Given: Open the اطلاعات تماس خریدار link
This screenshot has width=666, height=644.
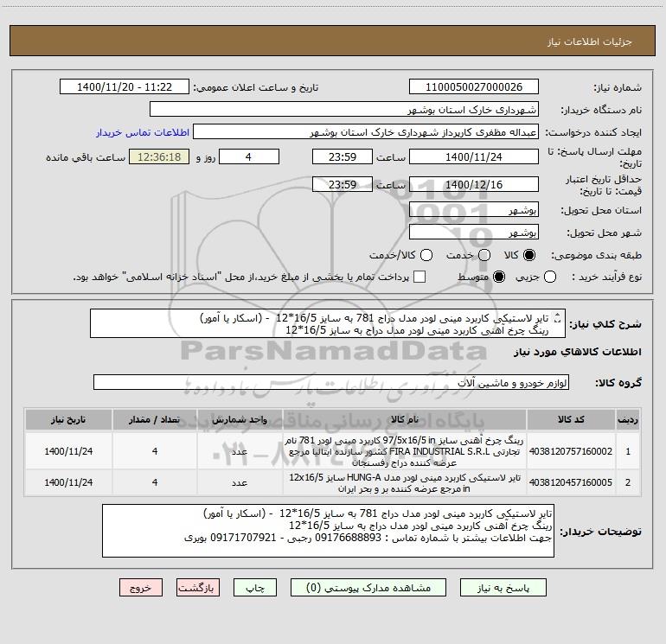Looking at the screenshot, I should click(143, 132).
